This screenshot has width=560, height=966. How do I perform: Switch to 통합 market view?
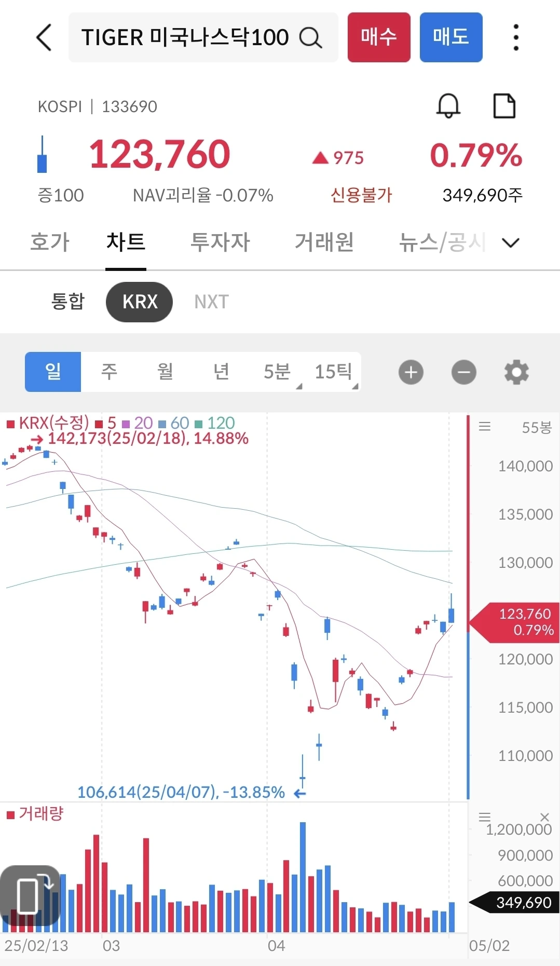(x=67, y=302)
